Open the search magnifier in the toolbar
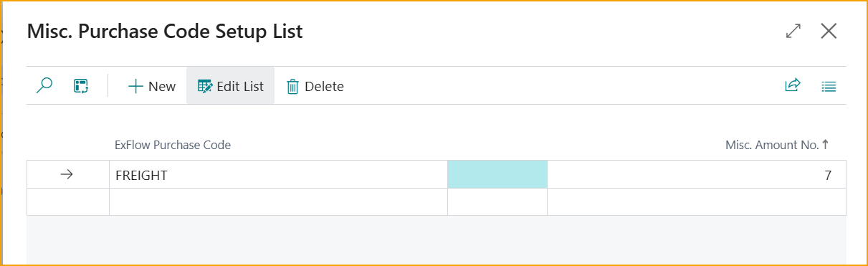Viewport: 868px width, 266px height. point(44,86)
